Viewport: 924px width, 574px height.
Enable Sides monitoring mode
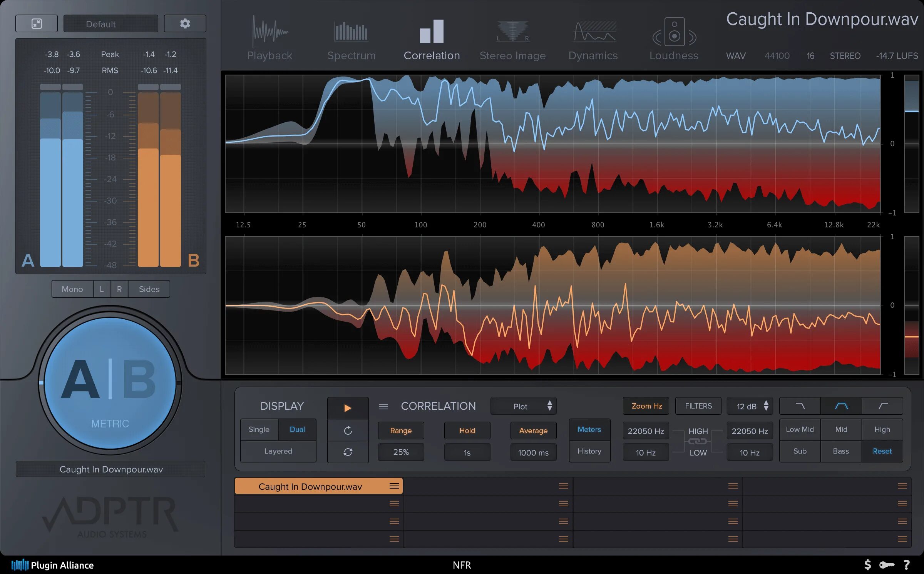(x=149, y=289)
